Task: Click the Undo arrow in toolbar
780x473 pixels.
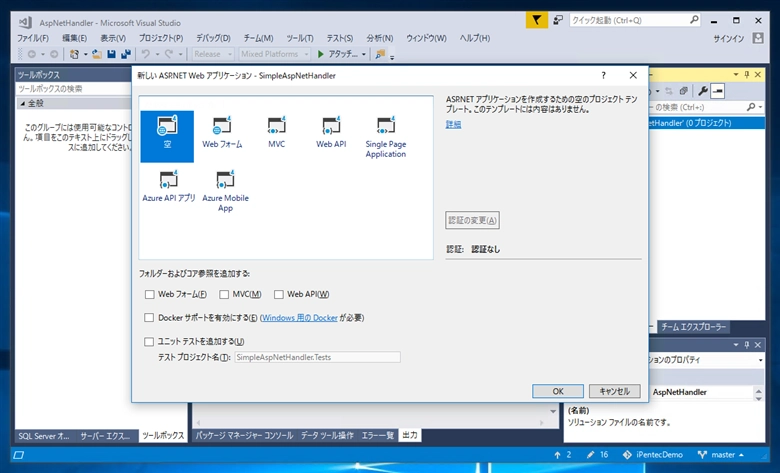Action: coord(146,54)
